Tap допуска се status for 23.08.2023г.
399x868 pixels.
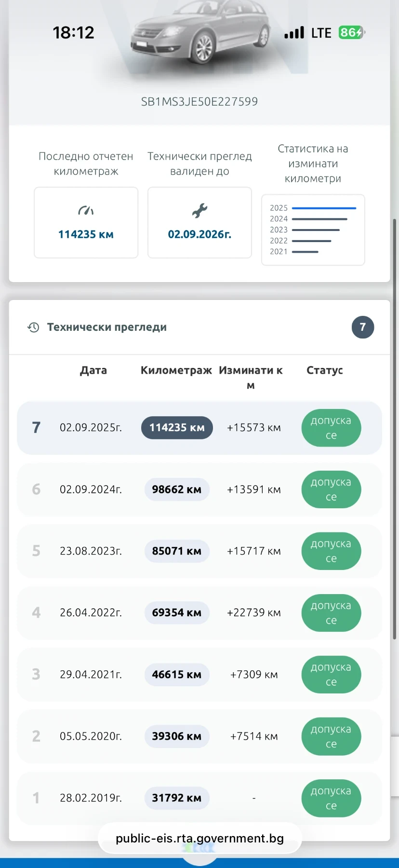coord(331,551)
